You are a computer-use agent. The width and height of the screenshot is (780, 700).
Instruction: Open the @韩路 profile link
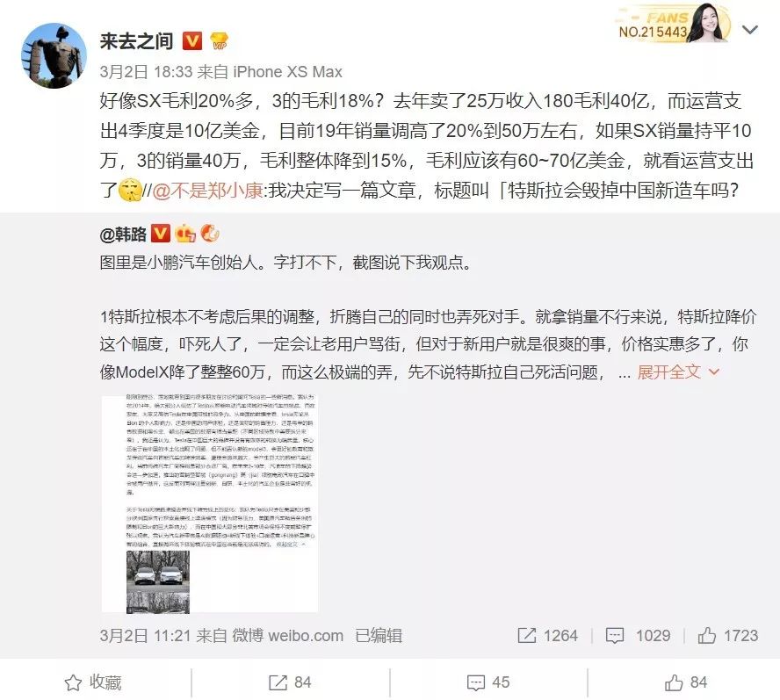point(123,234)
